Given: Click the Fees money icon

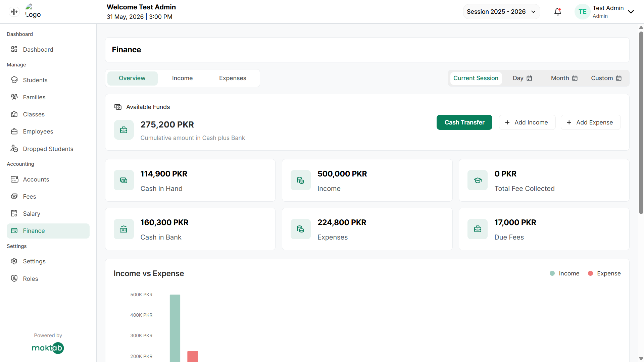Looking at the screenshot, I should click(x=14, y=196).
